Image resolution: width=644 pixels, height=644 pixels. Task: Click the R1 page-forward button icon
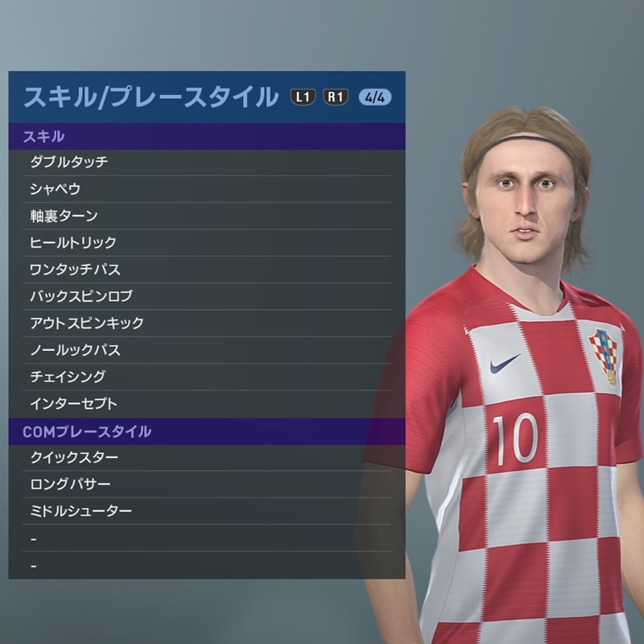[336, 97]
